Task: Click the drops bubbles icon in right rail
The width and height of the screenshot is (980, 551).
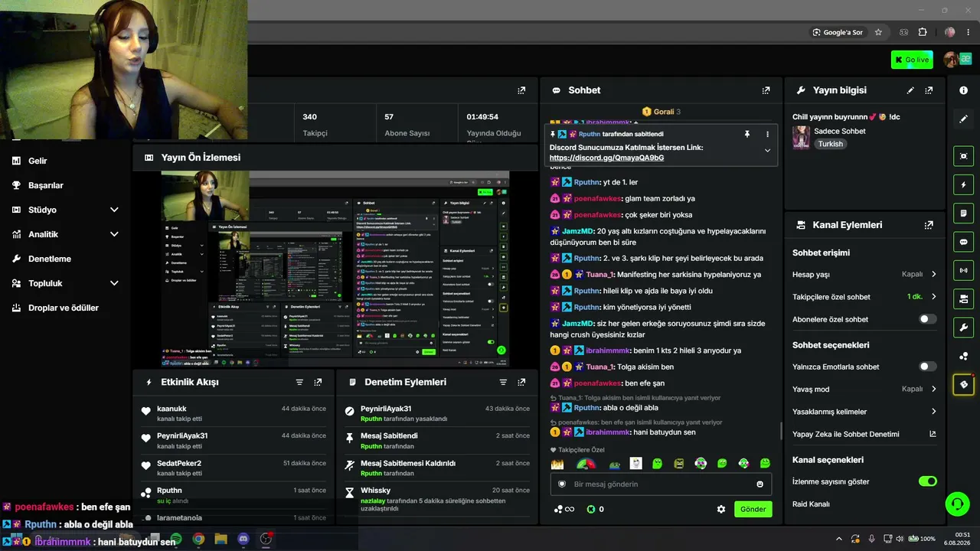Action: click(963, 356)
